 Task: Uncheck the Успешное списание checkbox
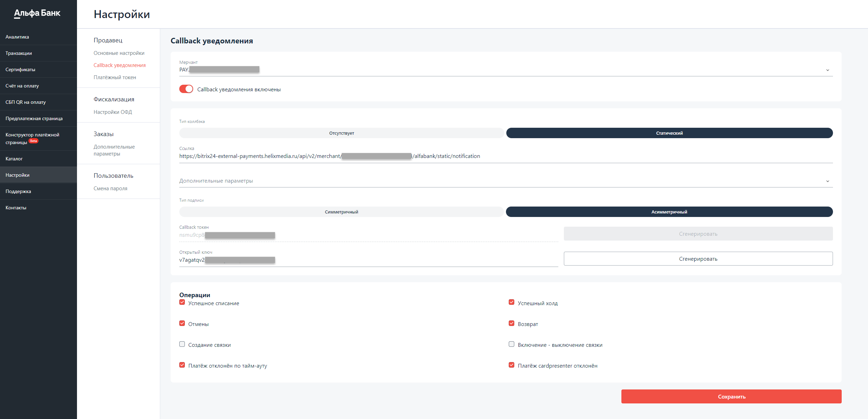[x=182, y=302]
